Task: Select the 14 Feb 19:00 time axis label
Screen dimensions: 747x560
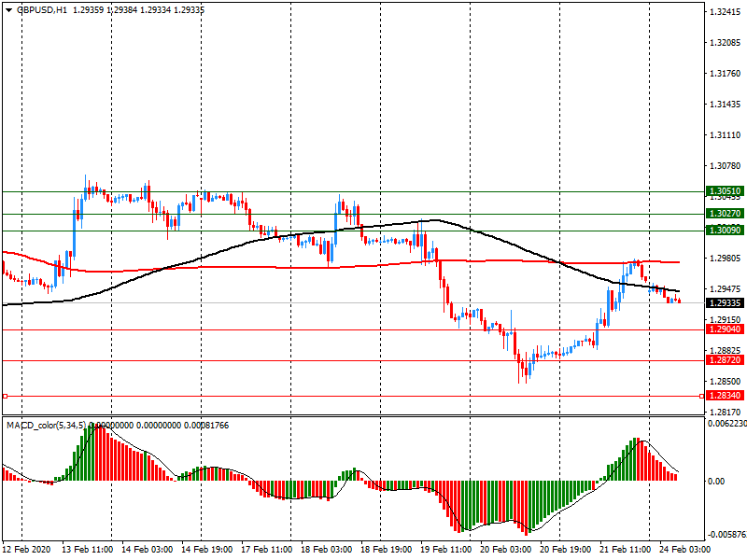Action: pos(206,549)
